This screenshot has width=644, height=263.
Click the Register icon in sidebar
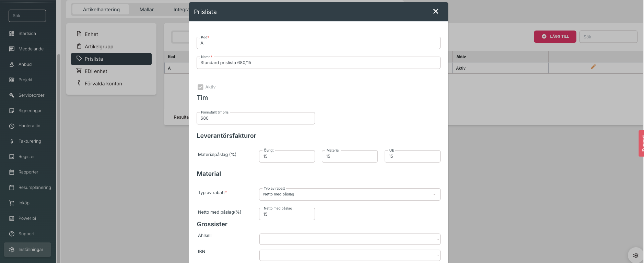click(x=12, y=157)
